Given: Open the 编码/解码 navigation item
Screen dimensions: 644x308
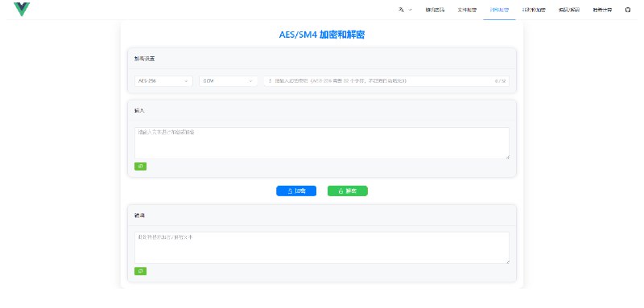Looking at the screenshot, I should (x=569, y=10).
